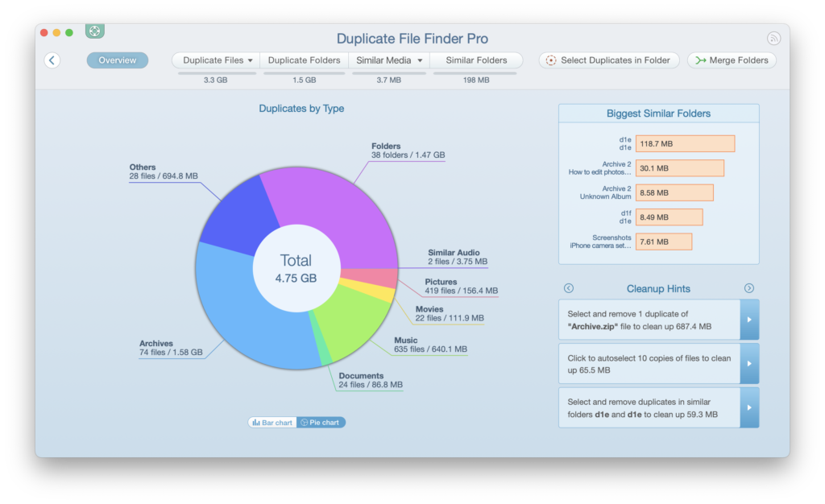Click the Merge Folders button
The image size is (825, 504).
coord(732,60)
